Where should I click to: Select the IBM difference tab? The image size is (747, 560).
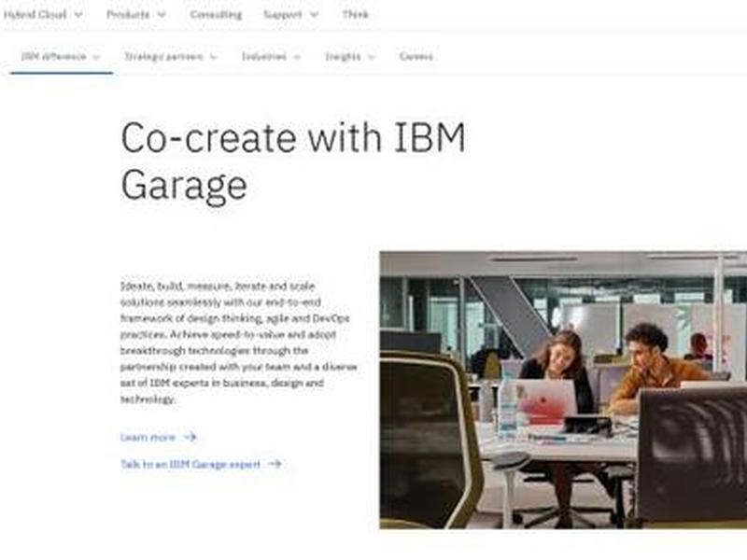tap(61, 57)
